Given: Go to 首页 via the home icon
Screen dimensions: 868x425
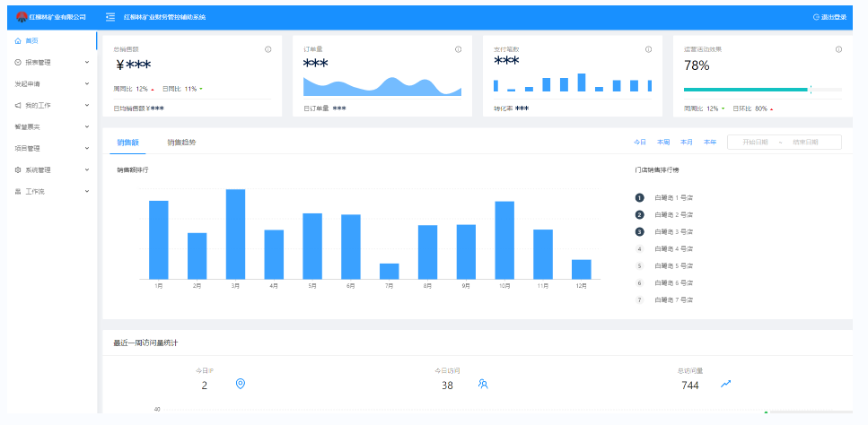Looking at the screenshot, I should coord(18,41).
